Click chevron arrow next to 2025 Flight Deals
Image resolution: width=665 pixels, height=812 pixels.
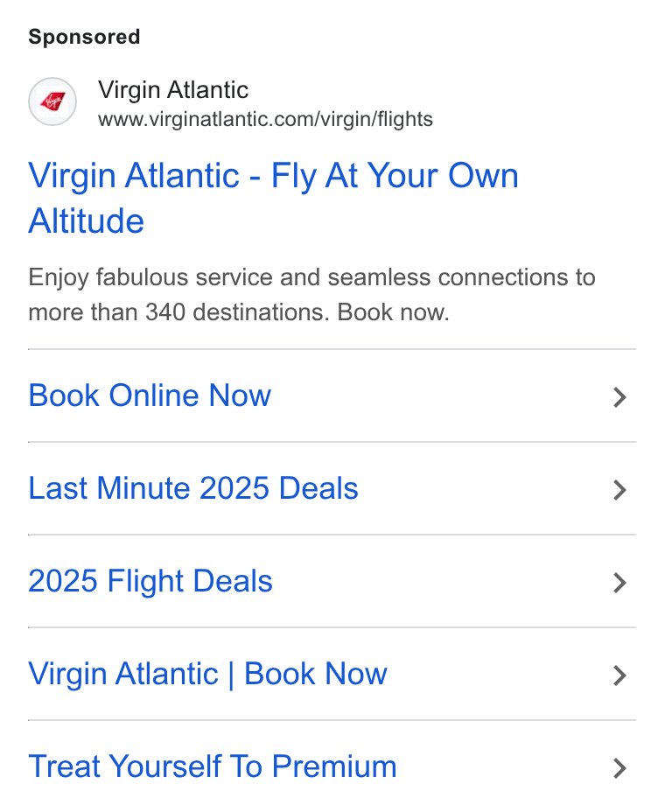pos(619,583)
